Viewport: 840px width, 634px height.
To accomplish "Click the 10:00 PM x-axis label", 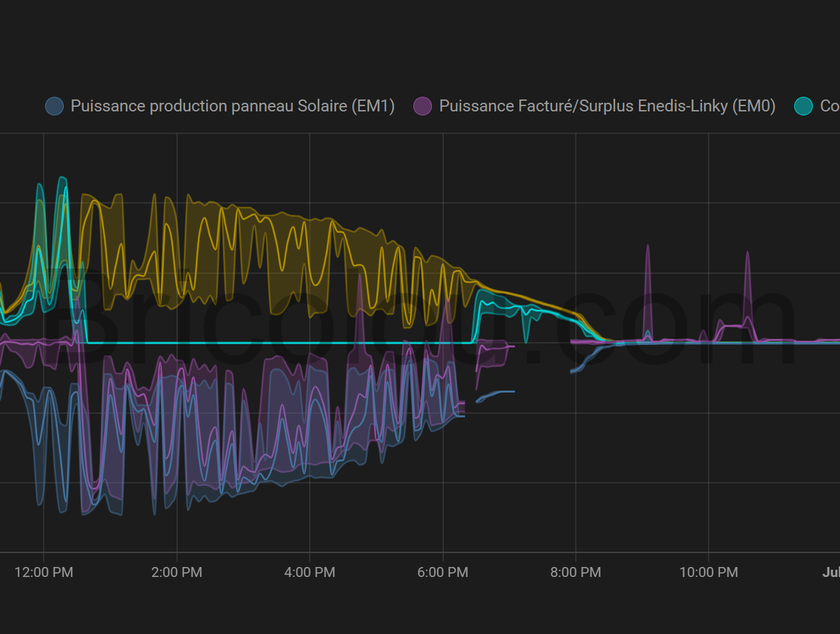I will pyautogui.click(x=709, y=572).
